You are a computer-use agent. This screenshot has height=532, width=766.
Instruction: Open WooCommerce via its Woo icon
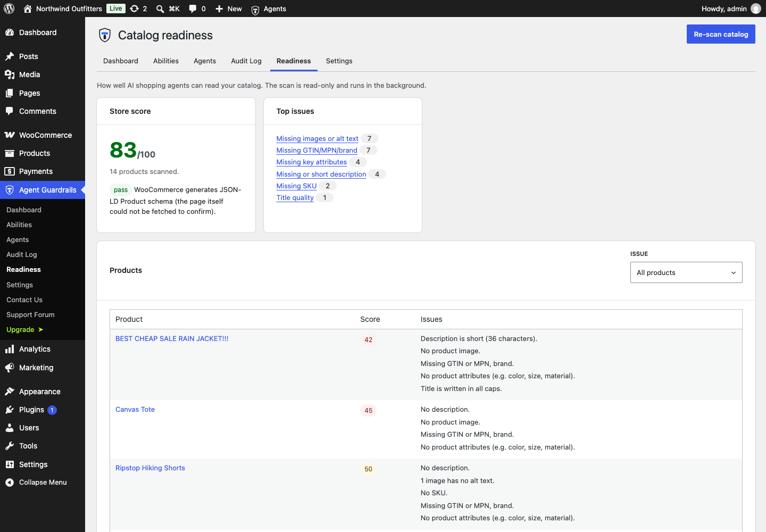pyautogui.click(x=10, y=135)
